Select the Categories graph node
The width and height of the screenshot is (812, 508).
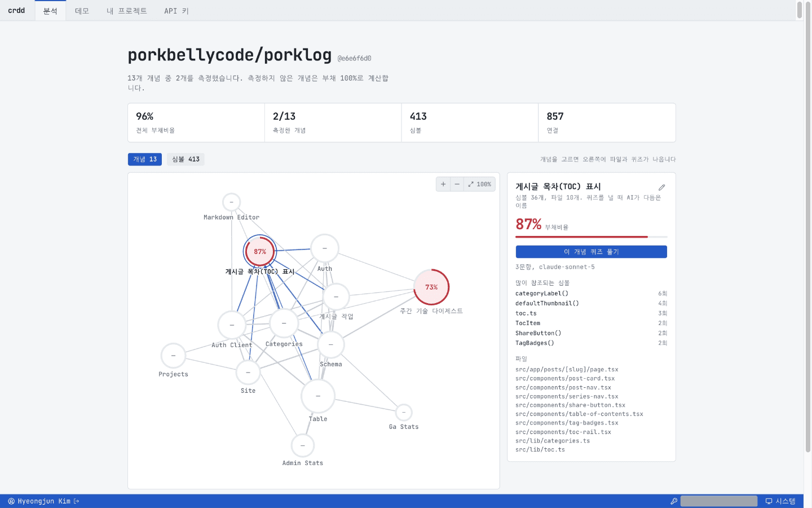[x=284, y=323]
